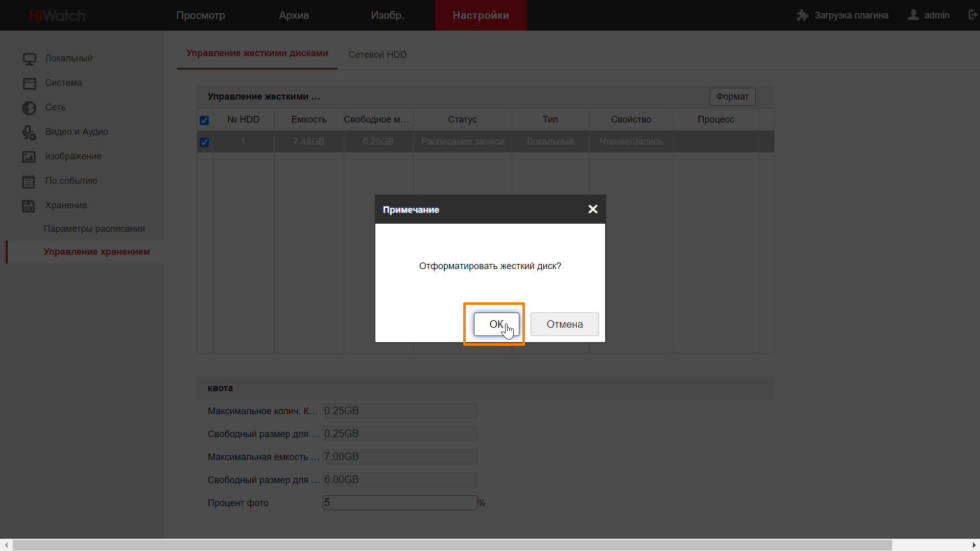Click Чтение/Запись property cell
Screen dimensions: 980x551
(x=631, y=141)
